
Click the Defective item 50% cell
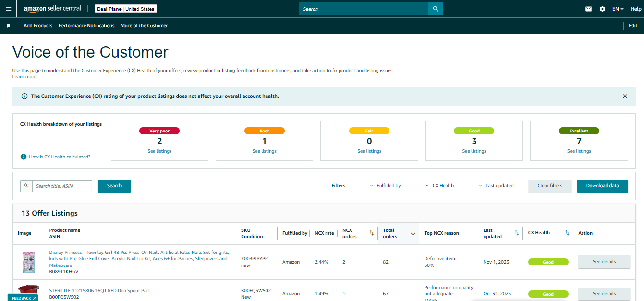pos(439,262)
